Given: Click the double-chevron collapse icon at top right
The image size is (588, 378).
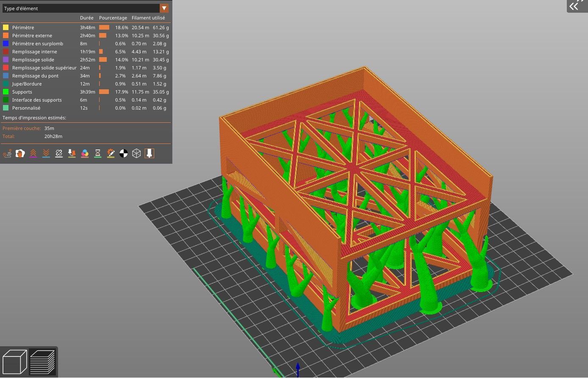Looking at the screenshot, I should tap(574, 6).
